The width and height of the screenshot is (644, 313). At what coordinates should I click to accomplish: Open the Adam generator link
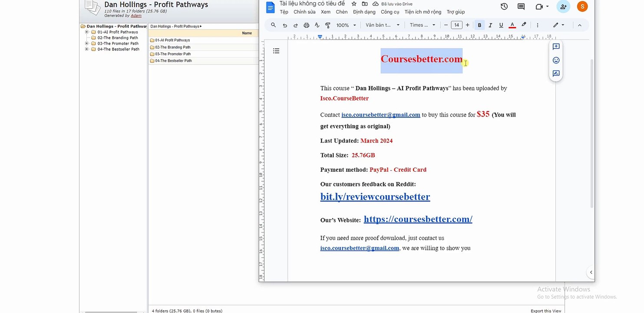pos(136,16)
